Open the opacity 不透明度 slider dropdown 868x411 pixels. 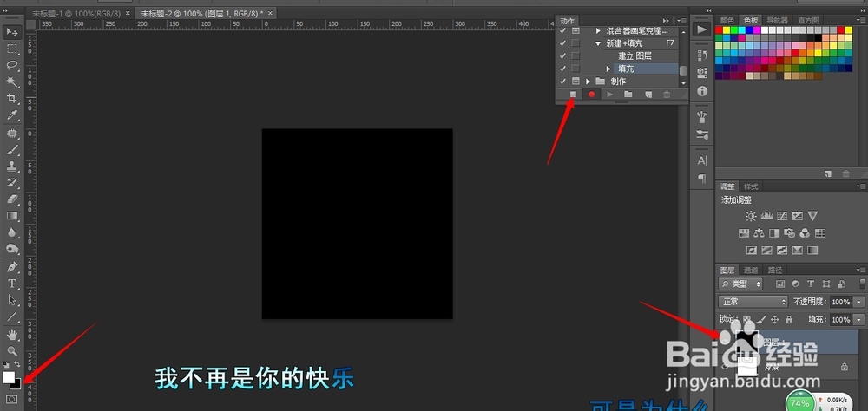pos(858,302)
